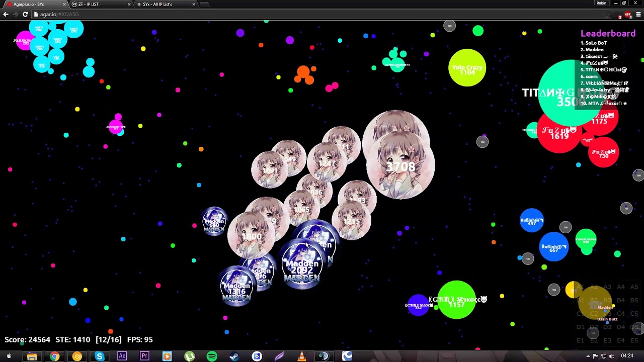
Task: Click the Yolo Crazy yellow-green cell
Action: (x=467, y=68)
